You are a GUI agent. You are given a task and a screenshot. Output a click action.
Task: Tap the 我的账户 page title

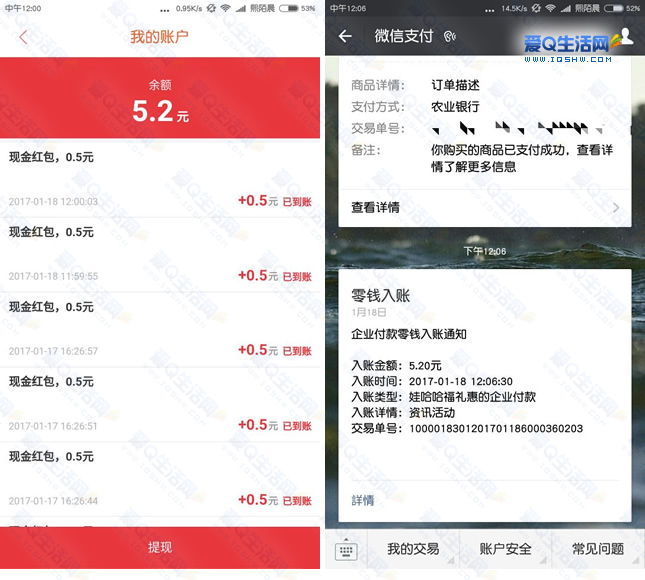point(160,37)
